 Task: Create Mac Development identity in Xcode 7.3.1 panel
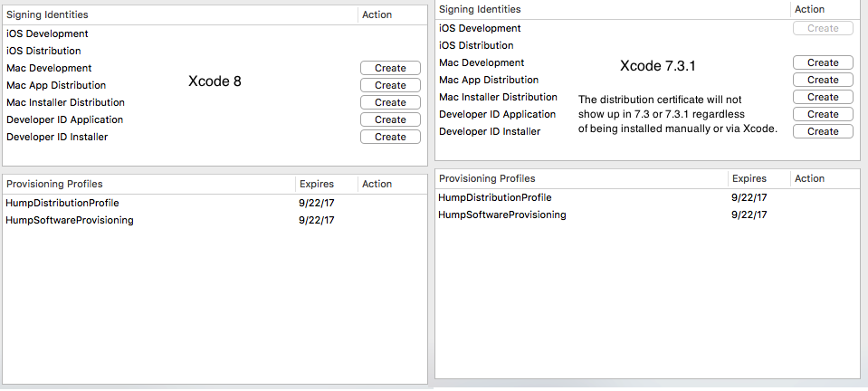coord(823,62)
